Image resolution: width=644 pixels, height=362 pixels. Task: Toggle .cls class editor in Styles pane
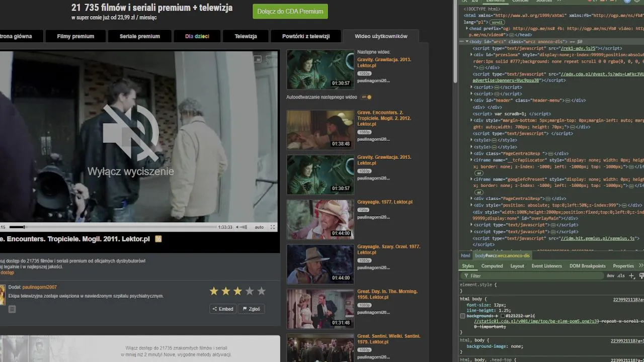coord(621,276)
